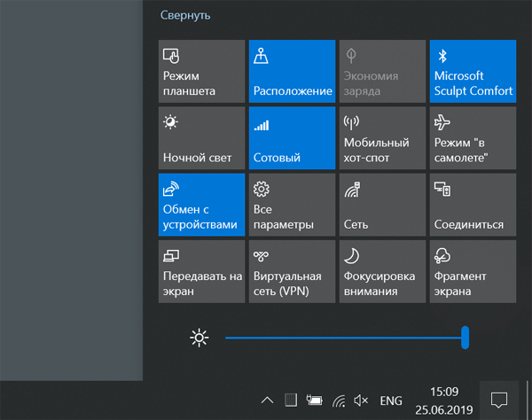
Task: Collapse quick actions via Свернуть link
Action: point(185,15)
